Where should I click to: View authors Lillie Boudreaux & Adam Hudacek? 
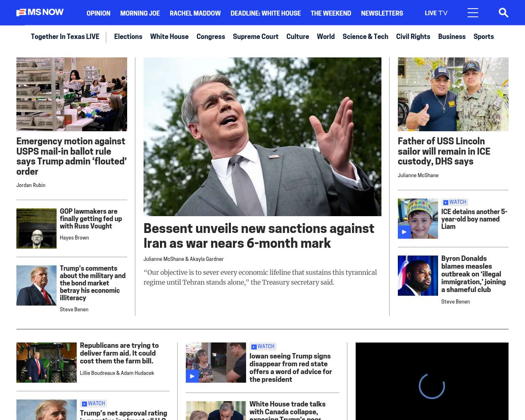point(117,373)
